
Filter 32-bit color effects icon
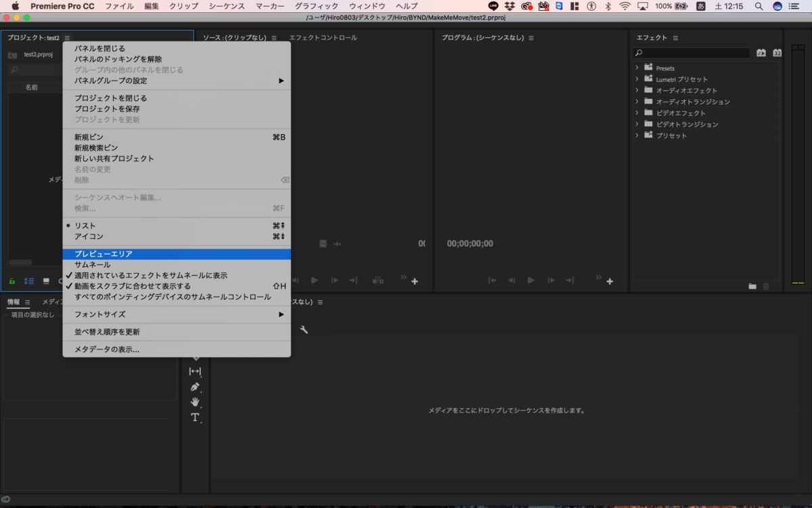click(777, 53)
